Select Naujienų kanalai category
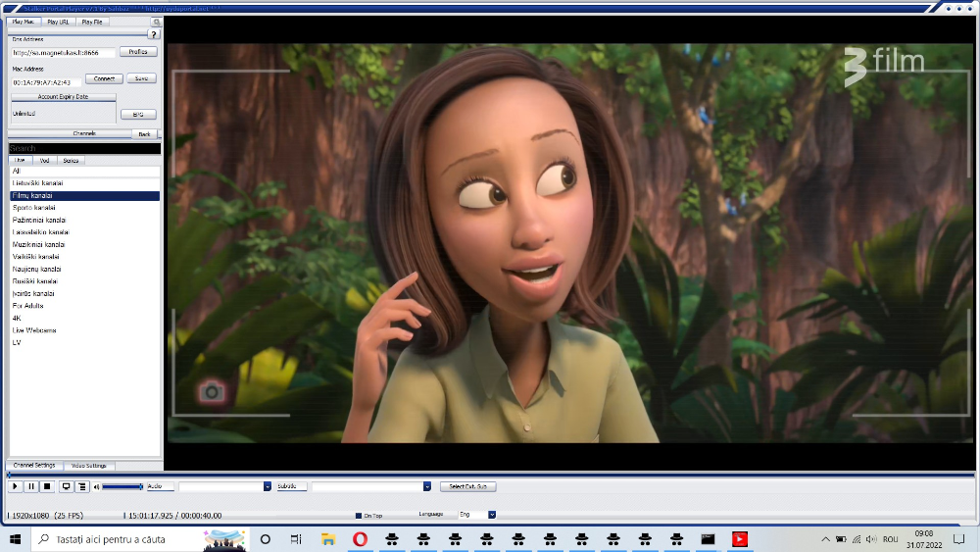The image size is (980, 552). pos(84,269)
